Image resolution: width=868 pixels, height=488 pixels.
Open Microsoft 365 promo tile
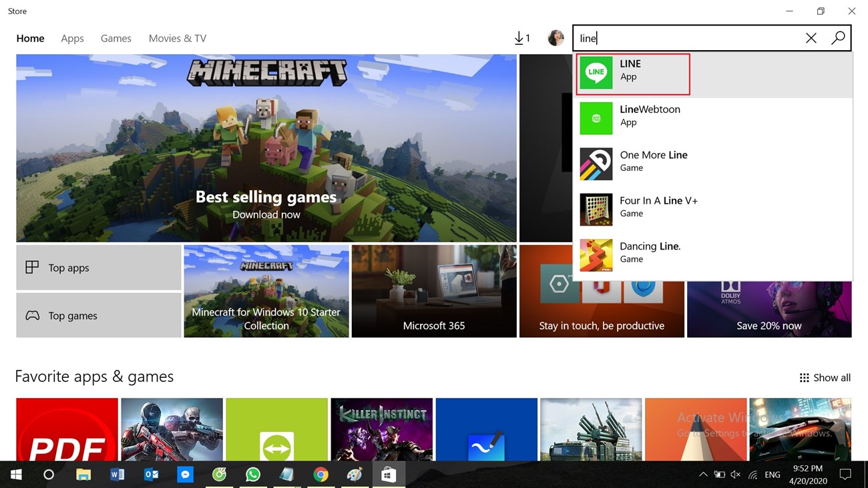pyautogui.click(x=434, y=291)
